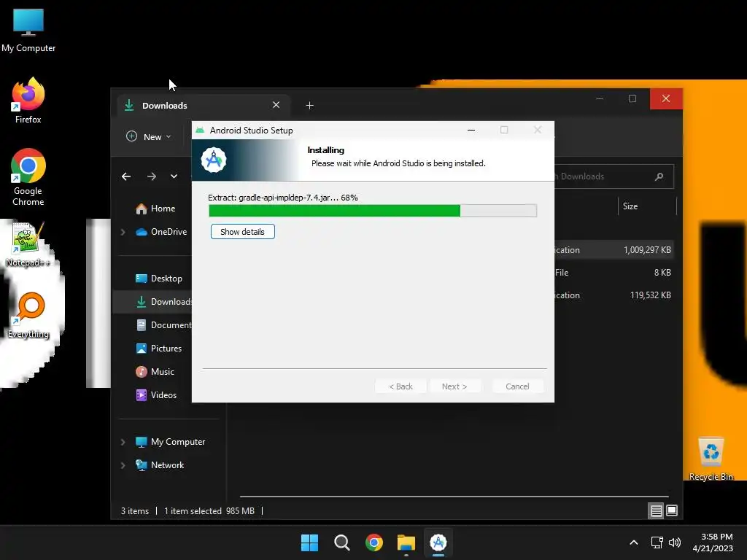Screen dimensions: 747x560
Task: Open the Recycle Bin
Action: [x=711, y=459]
